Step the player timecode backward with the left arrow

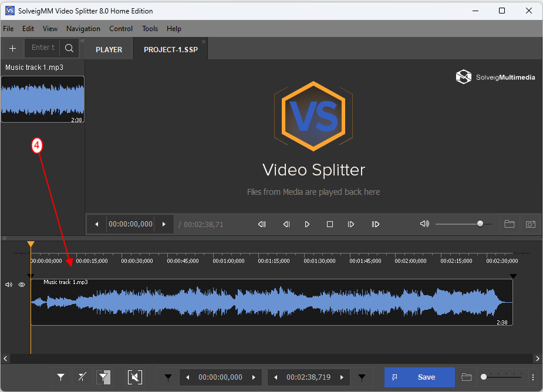(x=97, y=224)
